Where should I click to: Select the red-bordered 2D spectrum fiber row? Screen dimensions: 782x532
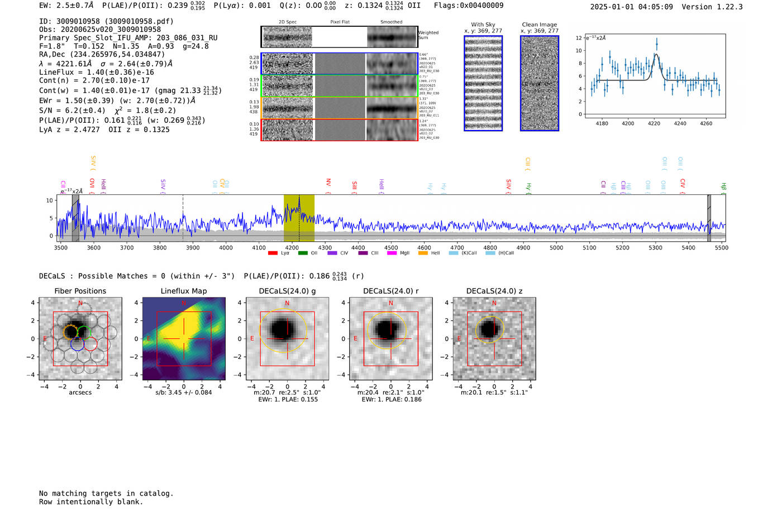(340, 130)
